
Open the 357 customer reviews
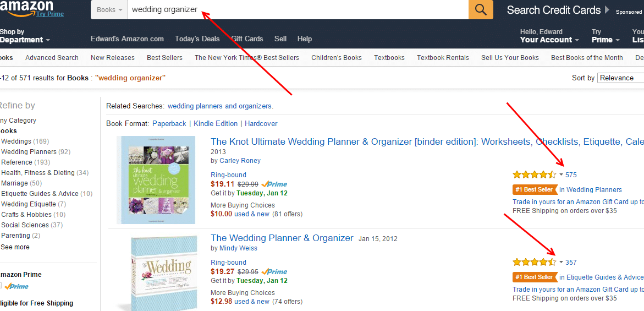click(571, 263)
